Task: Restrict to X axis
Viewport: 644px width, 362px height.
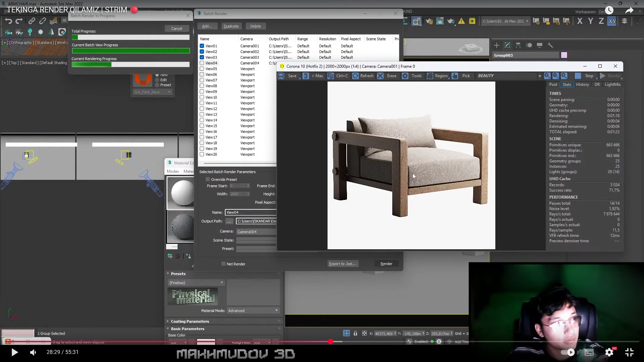Action: (x=580, y=21)
